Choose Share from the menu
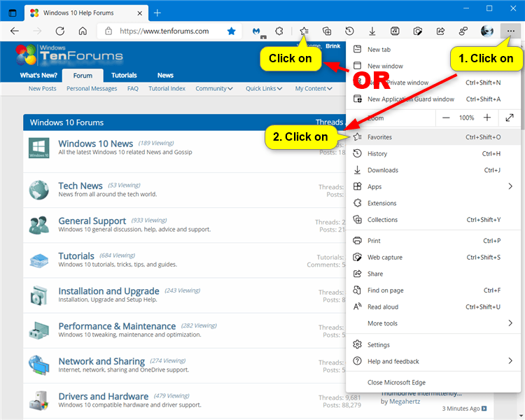 433,274
